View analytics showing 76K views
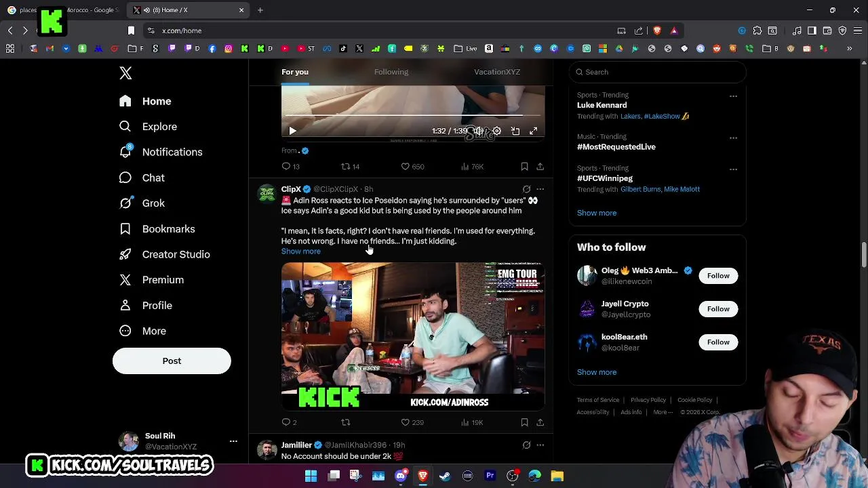The image size is (868, 488). point(472,166)
